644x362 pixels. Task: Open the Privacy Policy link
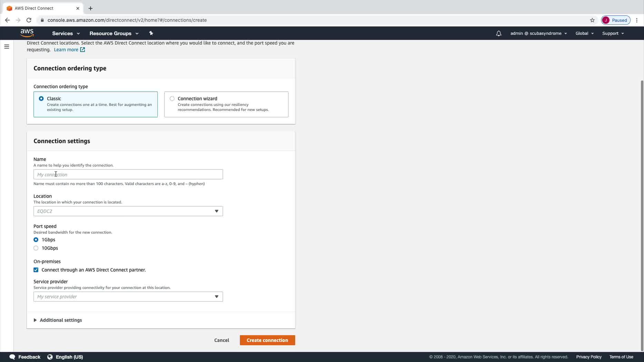point(589,357)
